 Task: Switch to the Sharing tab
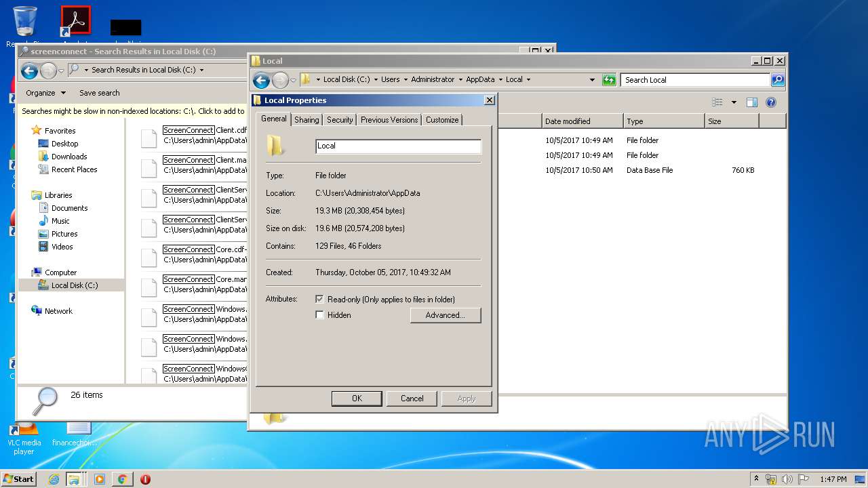(307, 120)
